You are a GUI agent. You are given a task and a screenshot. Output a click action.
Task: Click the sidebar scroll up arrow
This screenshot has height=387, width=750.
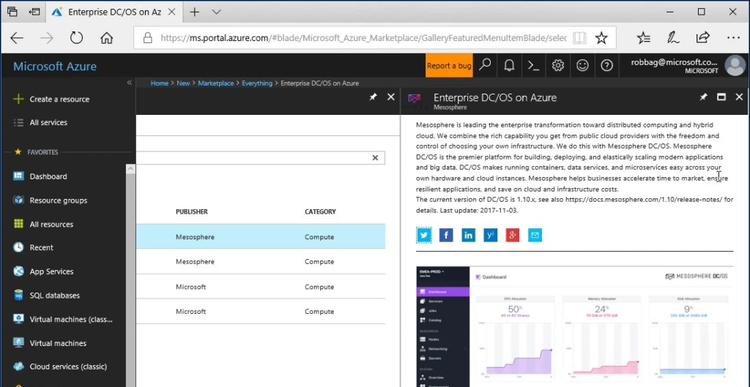[131, 169]
